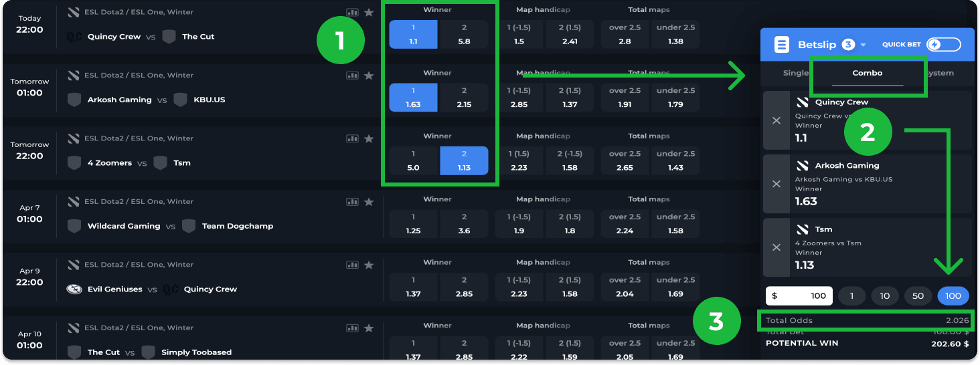
Task: Choose Team Dogchamp winner odds 3.6
Action: pos(464,224)
